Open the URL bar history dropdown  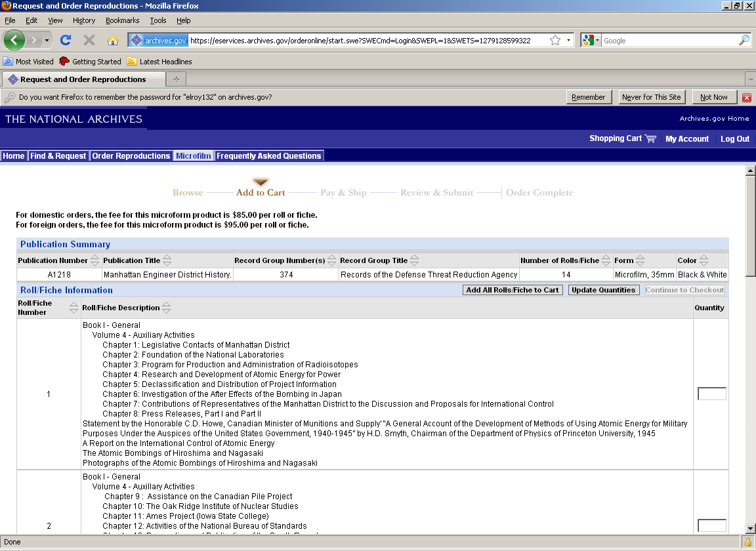(568, 41)
